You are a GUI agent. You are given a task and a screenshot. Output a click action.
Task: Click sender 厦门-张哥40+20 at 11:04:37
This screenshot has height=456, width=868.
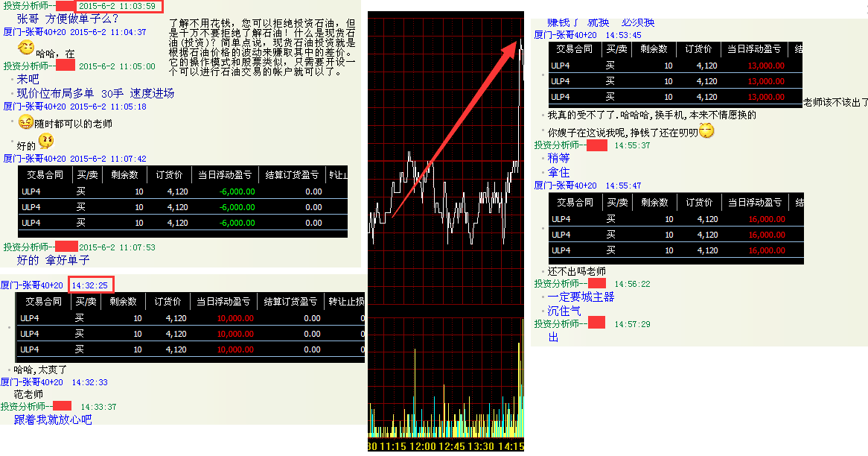pos(34,32)
